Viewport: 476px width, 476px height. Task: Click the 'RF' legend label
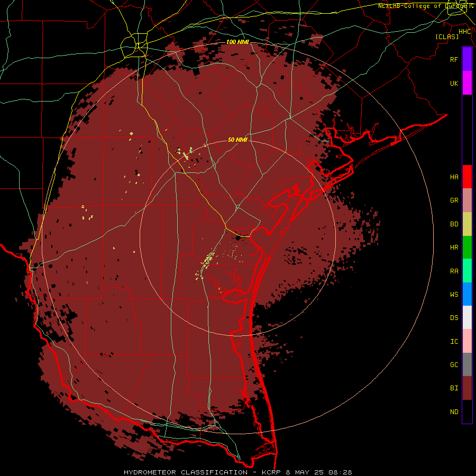coord(454,59)
